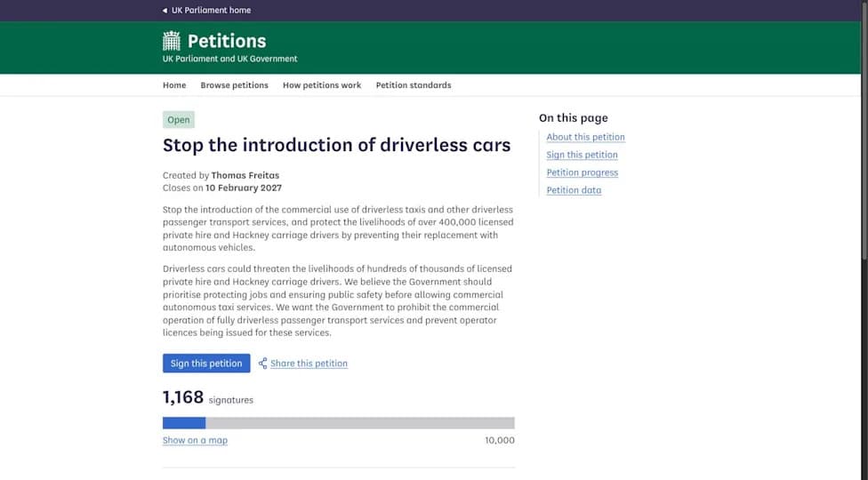The image size is (868, 480).
Task: Jump to Sign this petition sidebar link
Action: tap(582, 155)
